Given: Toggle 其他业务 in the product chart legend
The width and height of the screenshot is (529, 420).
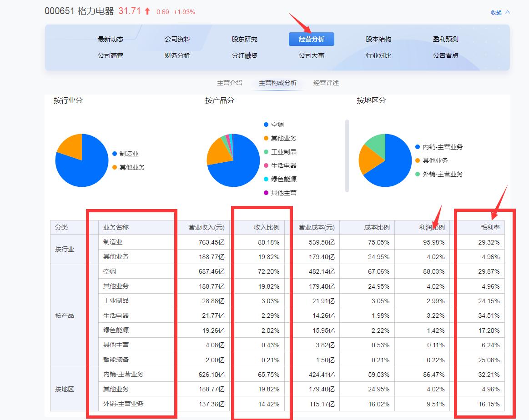Looking at the screenshot, I should click(266, 138).
